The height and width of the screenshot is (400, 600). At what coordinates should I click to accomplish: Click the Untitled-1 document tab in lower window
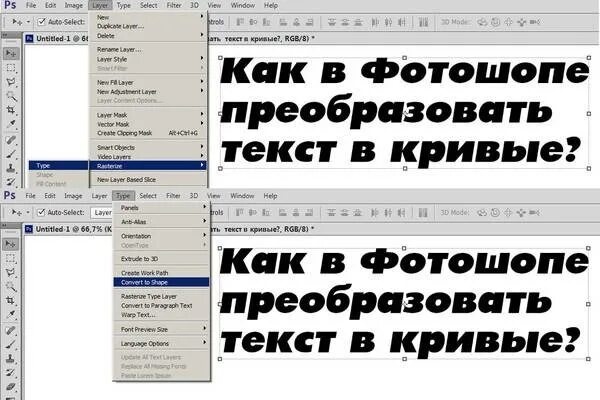tap(68, 229)
